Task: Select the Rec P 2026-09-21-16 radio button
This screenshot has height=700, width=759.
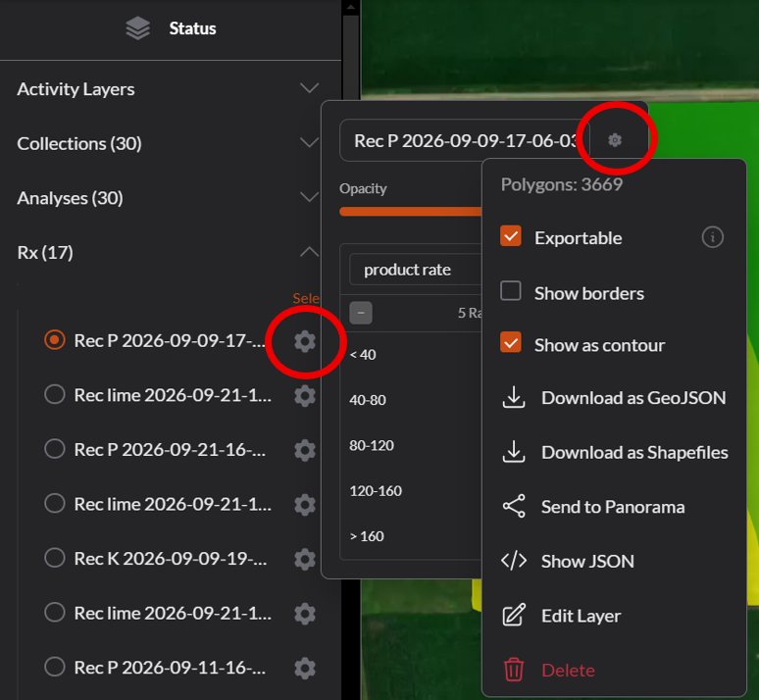Action: point(55,449)
